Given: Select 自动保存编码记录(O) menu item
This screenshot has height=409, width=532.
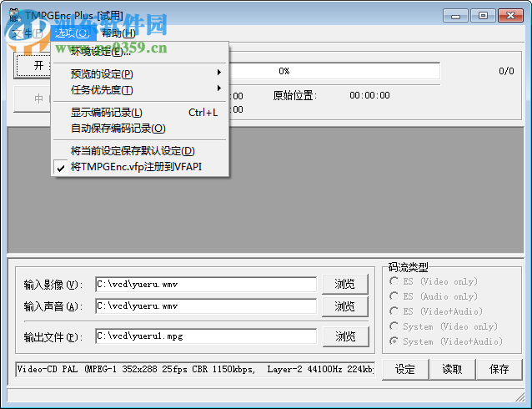Looking at the screenshot, I should click(140, 129).
